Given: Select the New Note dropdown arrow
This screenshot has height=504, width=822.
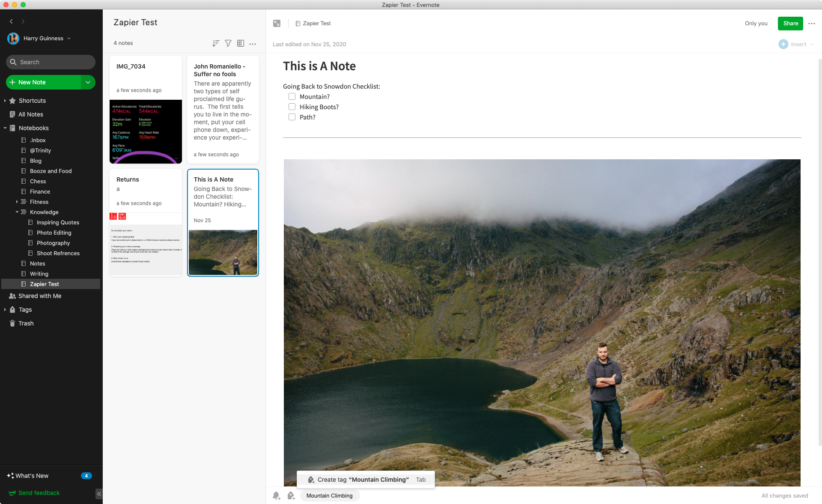Looking at the screenshot, I should (x=89, y=82).
